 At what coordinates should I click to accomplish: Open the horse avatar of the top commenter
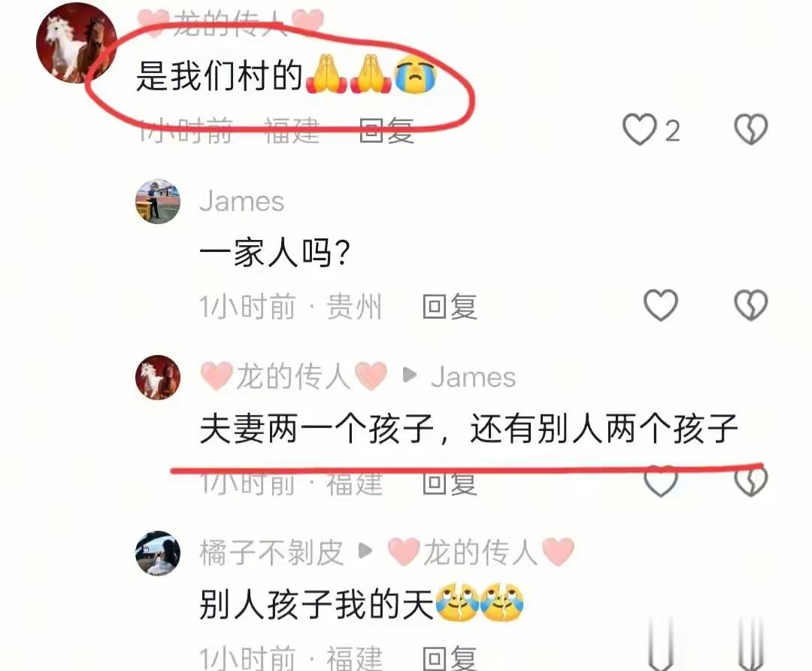click(x=77, y=44)
